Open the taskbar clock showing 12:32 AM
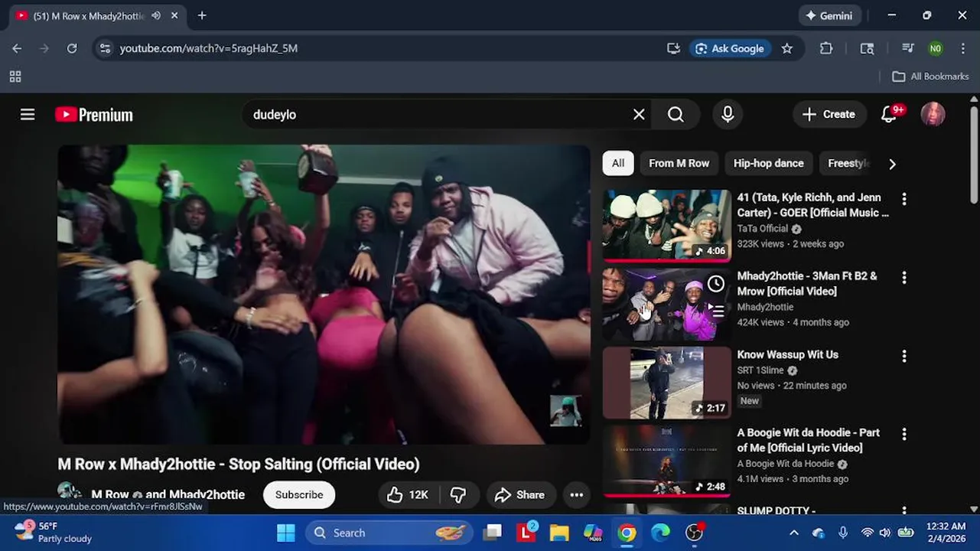The width and height of the screenshot is (980, 551). click(946, 533)
